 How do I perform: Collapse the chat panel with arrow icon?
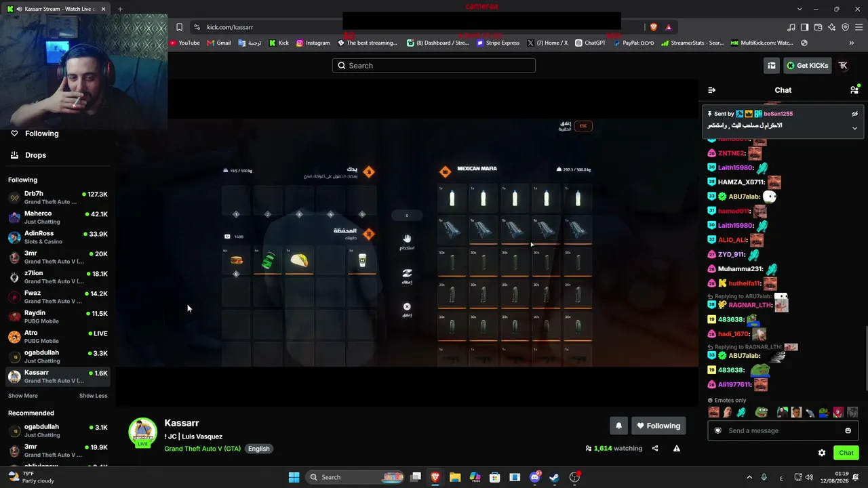pyautogui.click(x=711, y=90)
